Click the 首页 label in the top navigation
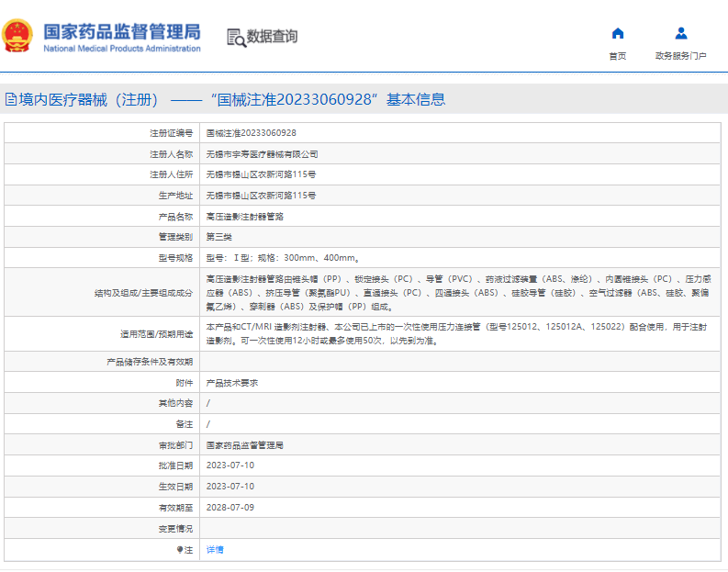 pos(618,56)
